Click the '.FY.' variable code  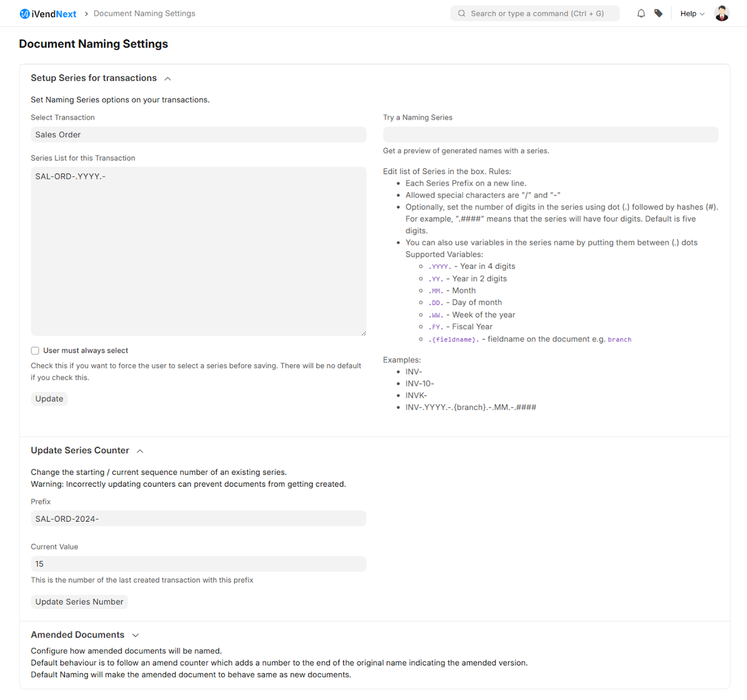(x=436, y=327)
